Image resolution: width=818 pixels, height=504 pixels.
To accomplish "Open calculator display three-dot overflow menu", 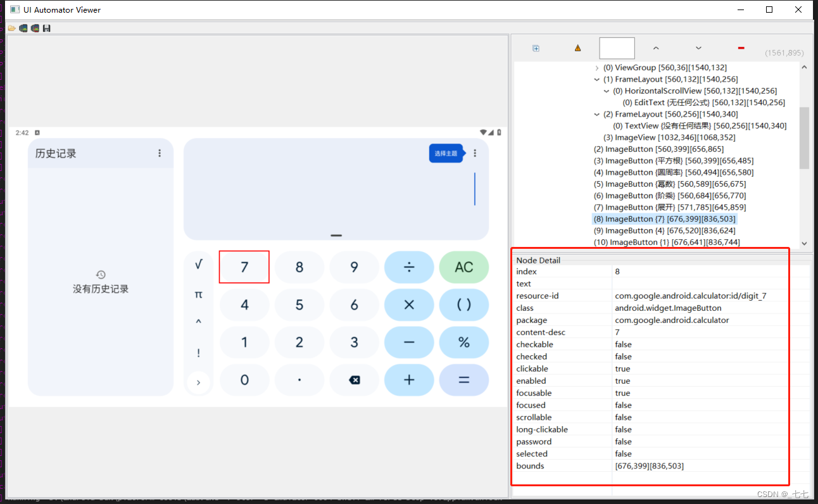I will click(x=475, y=153).
